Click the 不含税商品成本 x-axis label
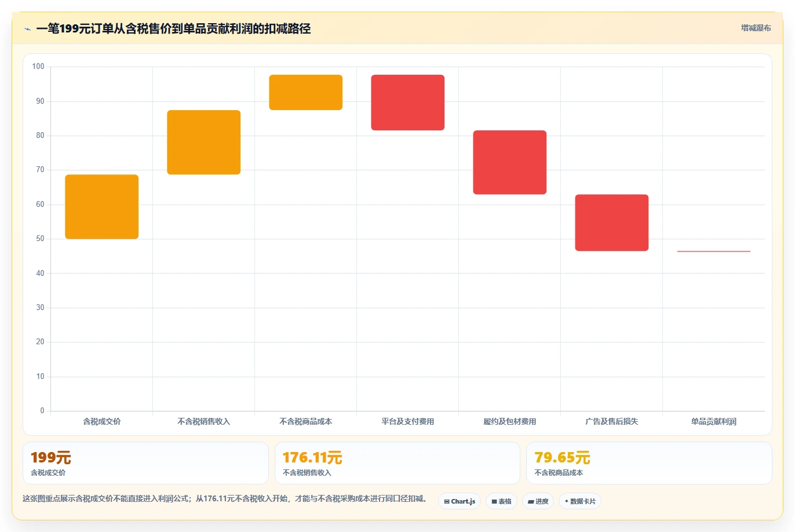This screenshot has width=795, height=532. (306, 421)
